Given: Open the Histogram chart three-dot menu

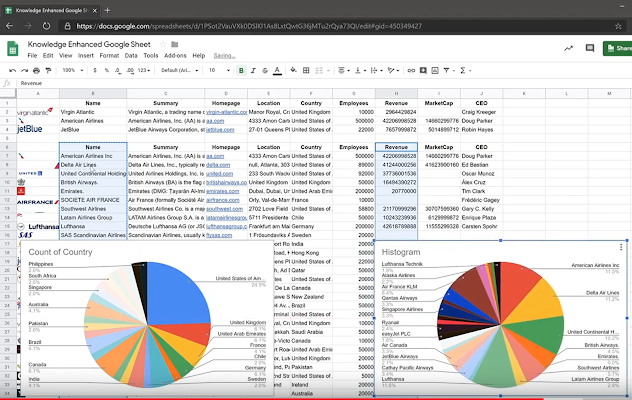Looking at the screenshot, I should (x=621, y=247).
